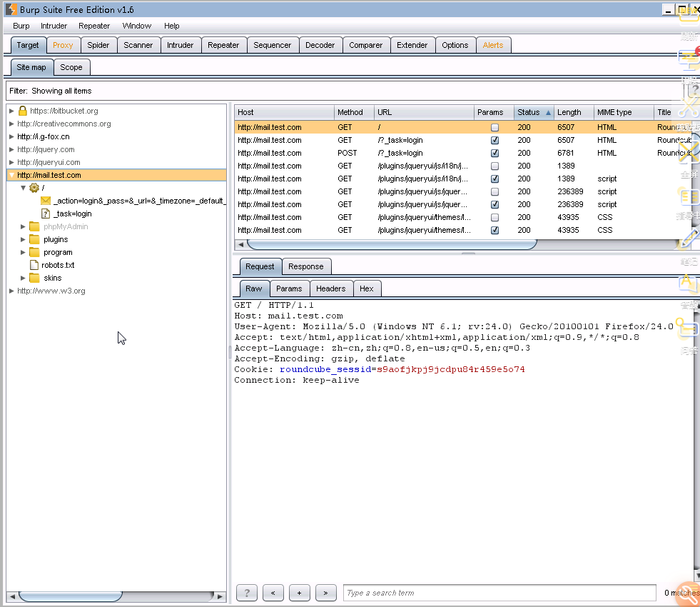Screen dimensions: 700x607
Task: Click the 'Type a search term' field
Action: point(499,593)
